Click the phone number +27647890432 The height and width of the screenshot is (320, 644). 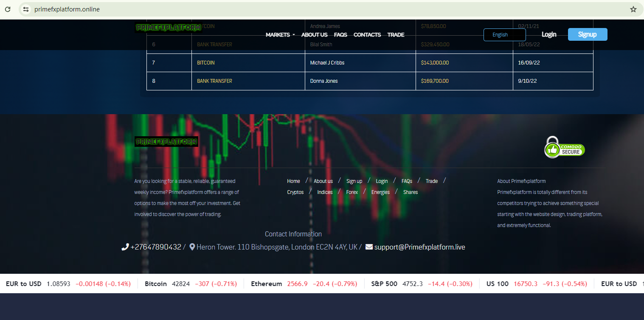click(156, 247)
